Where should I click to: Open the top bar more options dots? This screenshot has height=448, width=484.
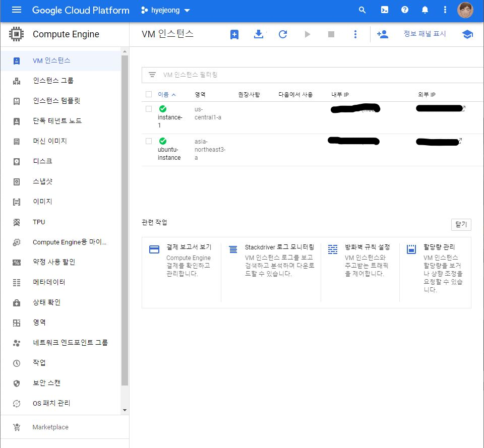pos(445,10)
